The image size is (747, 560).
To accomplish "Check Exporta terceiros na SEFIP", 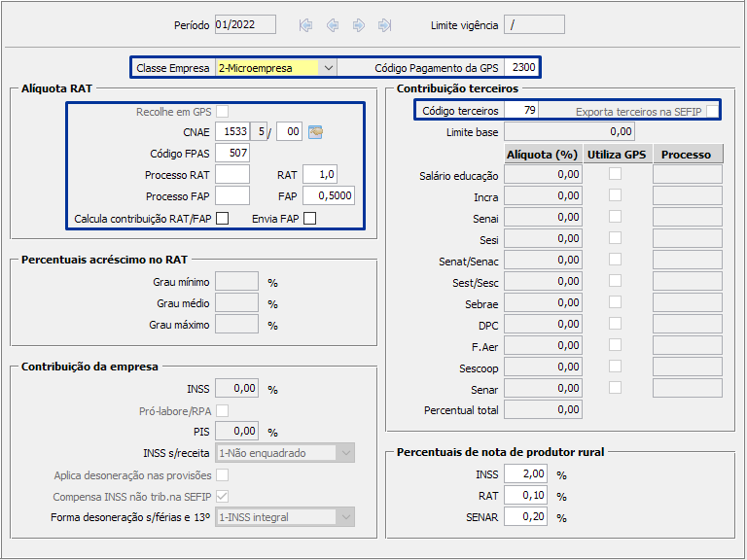I will (x=713, y=112).
